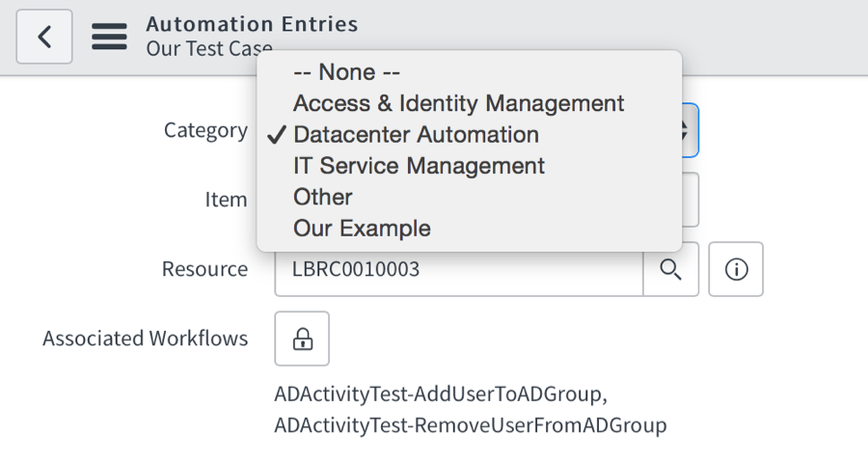The image size is (868, 462).
Task: Pick IT Service Management category
Action: 419,166
